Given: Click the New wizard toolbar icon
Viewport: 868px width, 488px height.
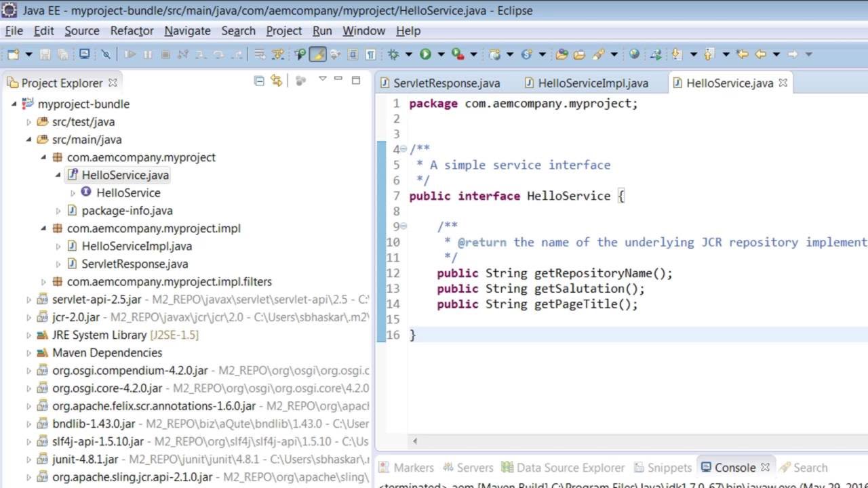Looking at the screenshot, I should pyautogui.click(x=13, y=54).
